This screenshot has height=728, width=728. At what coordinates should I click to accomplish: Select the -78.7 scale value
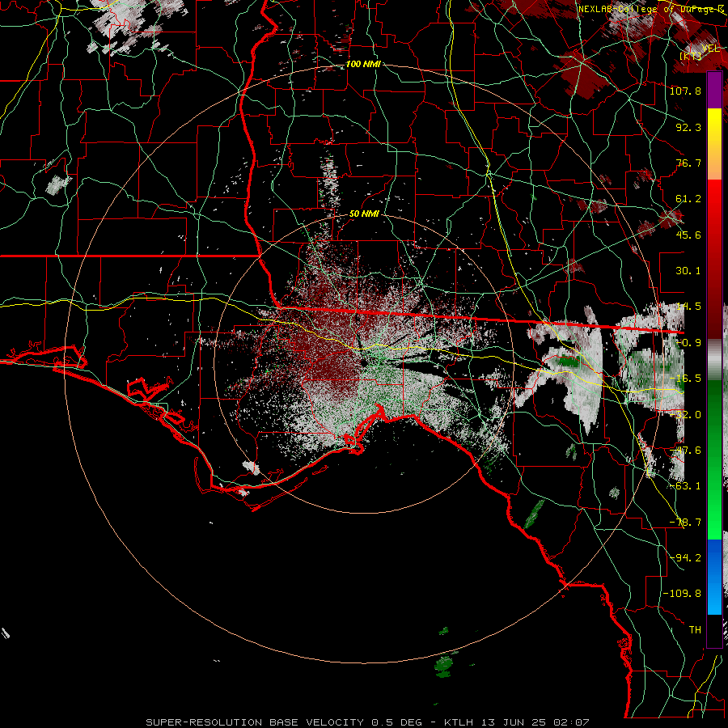pyautogui.click(x=685, y=523)
